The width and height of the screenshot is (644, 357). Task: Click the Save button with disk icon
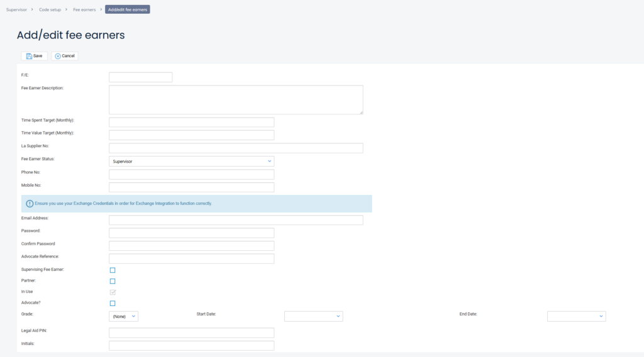click(x=34, y=56)
